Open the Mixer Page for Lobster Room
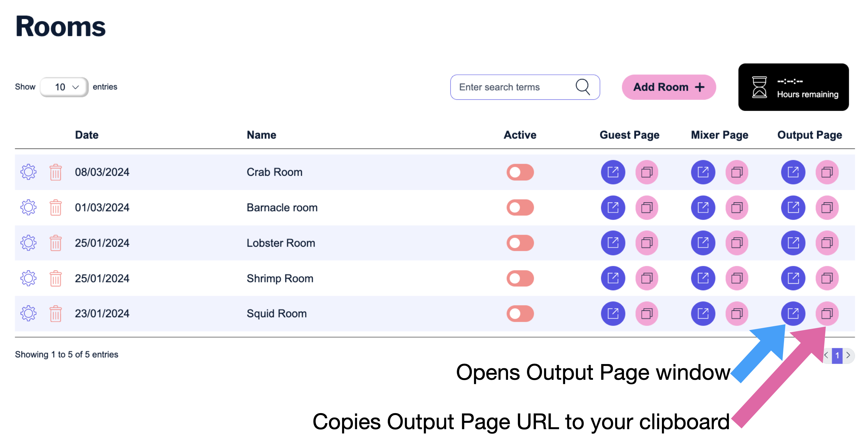The width and height of the screenshot is (868, 442). [x=703, y=243]
